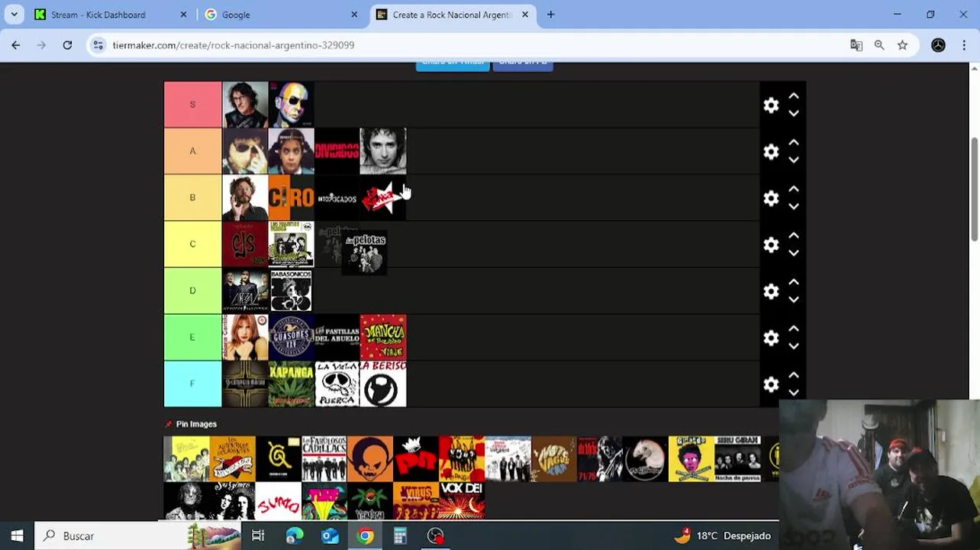Screen dimensions: 980x550
Task: Click the pink S tier label
Action: click(x=192, y=105)
